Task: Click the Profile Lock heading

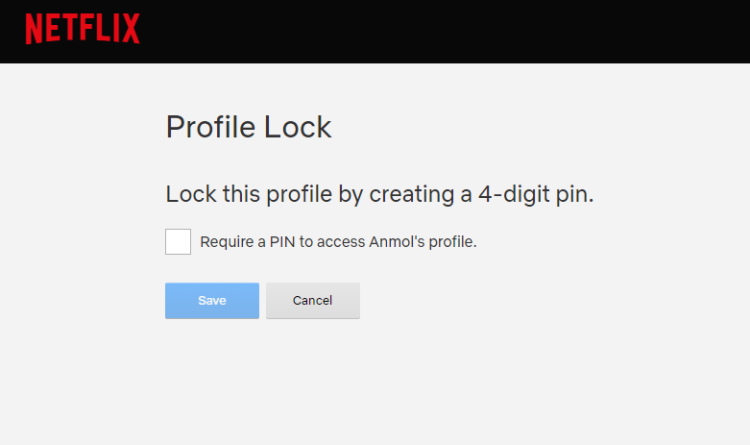Action: [249, 127]
